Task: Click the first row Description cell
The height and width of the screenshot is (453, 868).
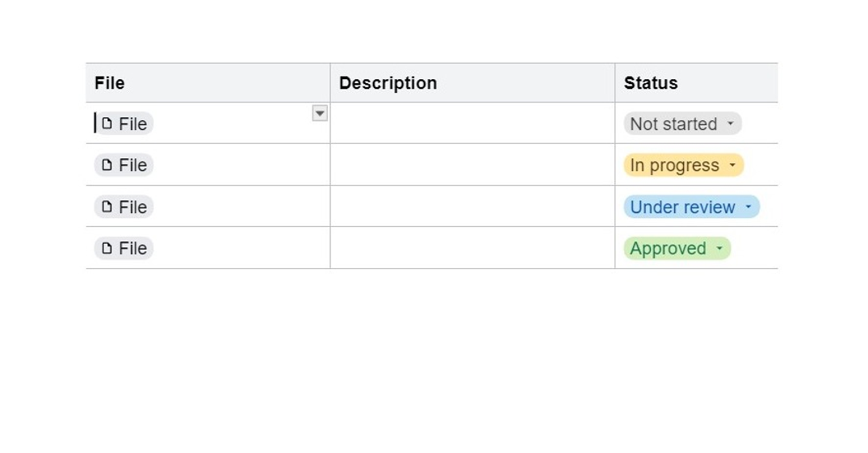Action: coord(472,124)
